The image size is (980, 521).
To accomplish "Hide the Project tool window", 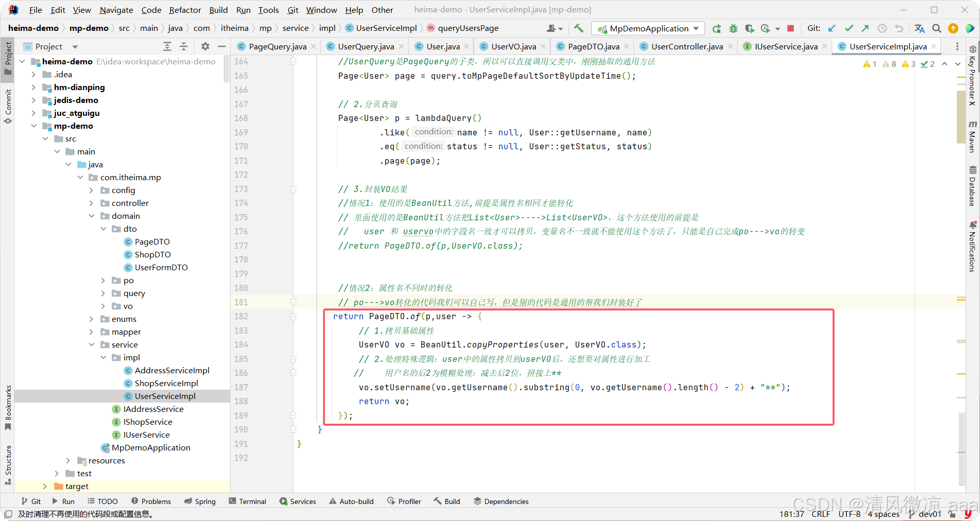I will point(222,46).
